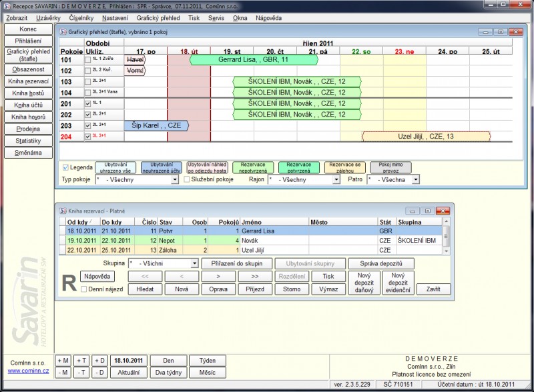Enable the Služební pokoje checkbox

click(187, 179)
